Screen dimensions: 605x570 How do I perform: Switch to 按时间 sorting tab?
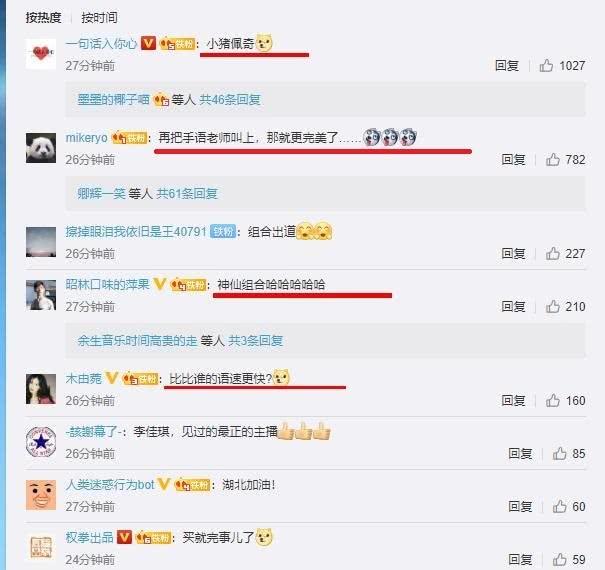pos(99,17)
